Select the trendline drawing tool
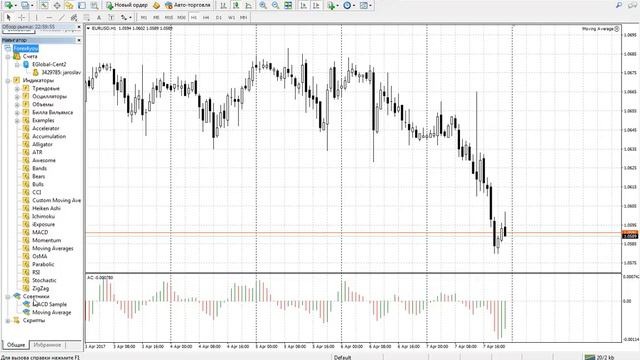 (62, 18)
